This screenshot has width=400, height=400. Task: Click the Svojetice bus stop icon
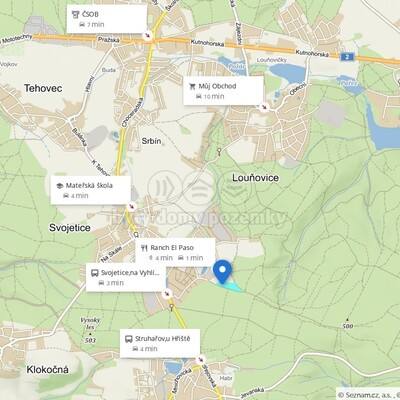pyautogui.click(x=95, y=273)
